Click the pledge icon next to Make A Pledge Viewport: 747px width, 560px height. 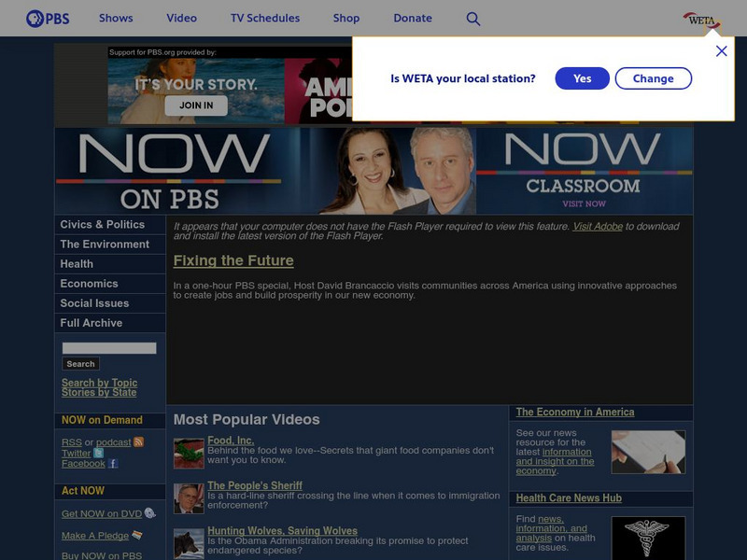point(136,536)
